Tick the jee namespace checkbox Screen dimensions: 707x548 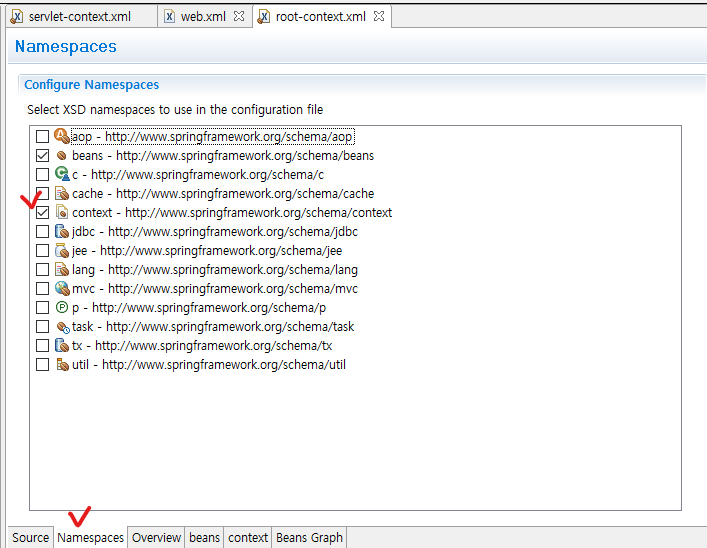(42, 251)
